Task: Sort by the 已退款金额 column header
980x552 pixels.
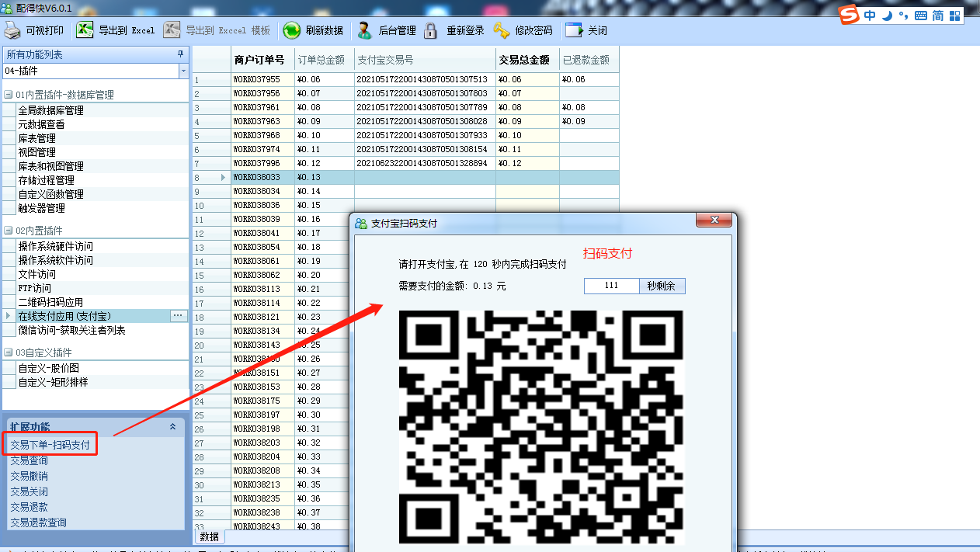Action: [x=589, y=60]
